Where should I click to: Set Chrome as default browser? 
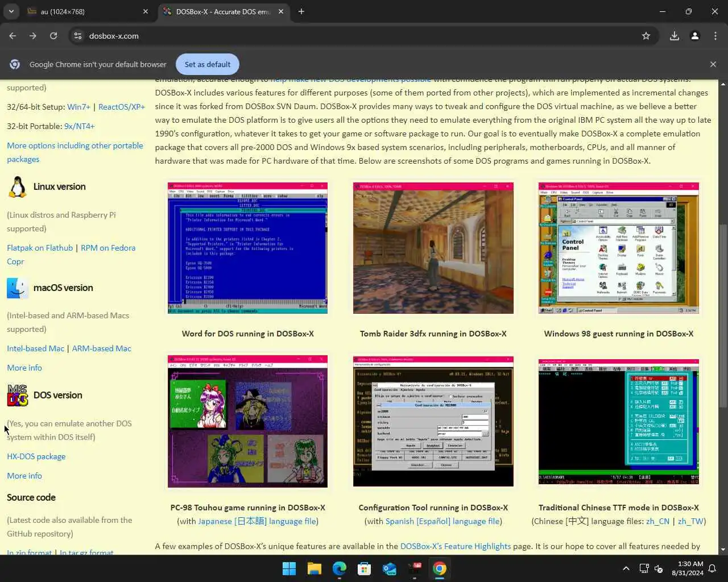(208, 64)
